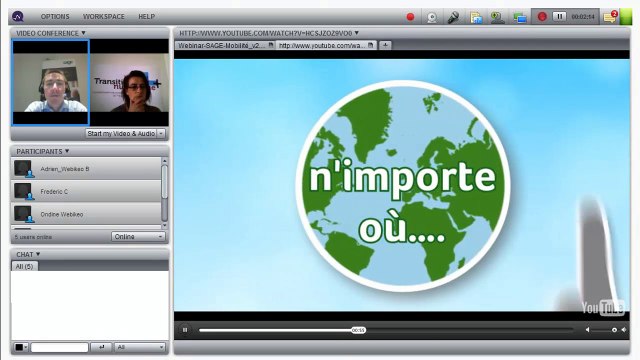Click the video progress handle at 00:55
Viewport: 640px width, 360px height.
(358, 330)
